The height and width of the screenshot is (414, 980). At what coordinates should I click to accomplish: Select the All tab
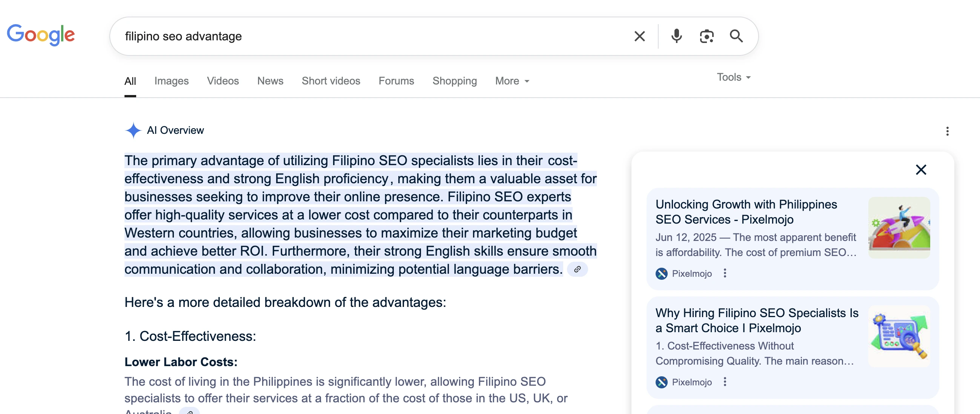(130, 81)
